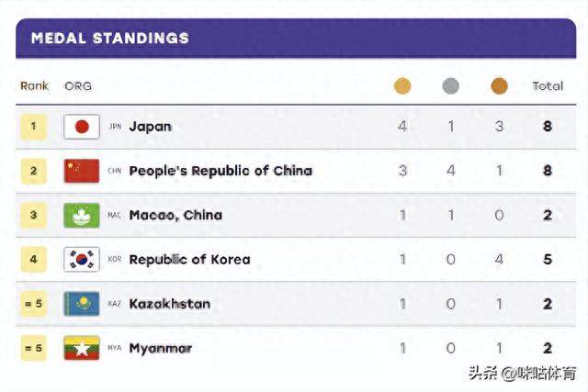Screen dimensions: 588x392
Task: Open the Myanmar team link
Action: coord(161,349)
